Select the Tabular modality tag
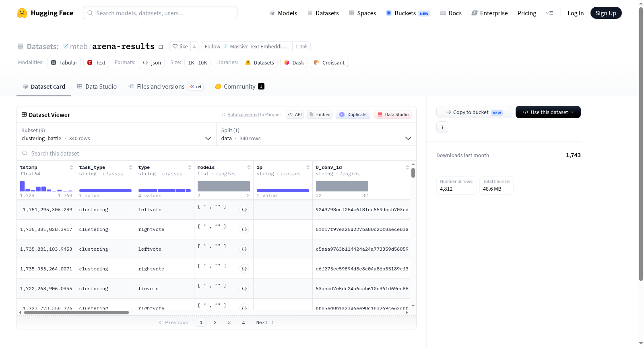 64,62
